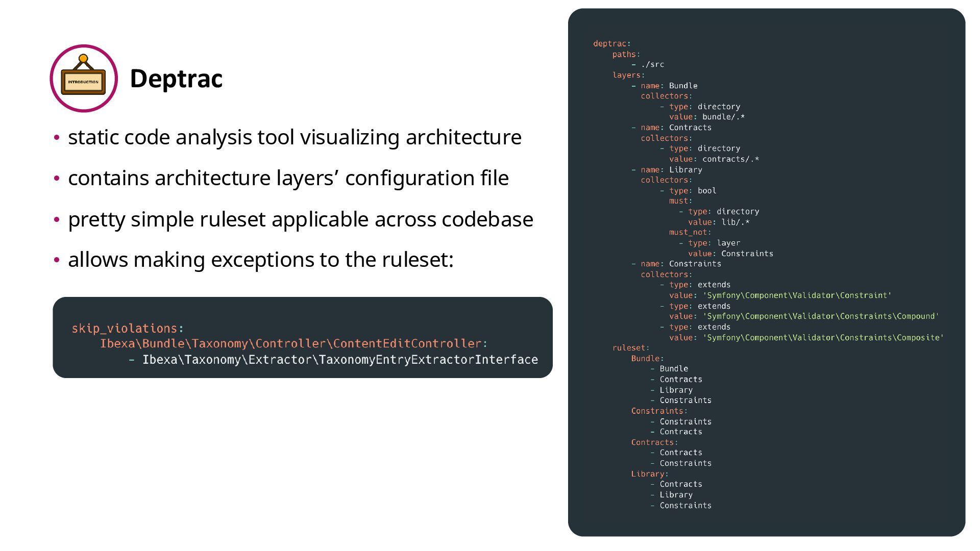Click the ./src path entry
The image size is (980, 551).
[652, 65]
